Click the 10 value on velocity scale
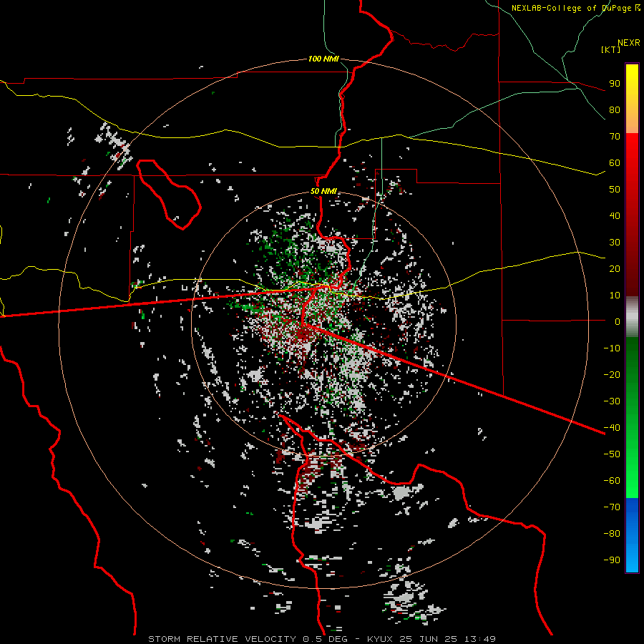Screen dimensions: 644x644 click(x=615, y=296)
